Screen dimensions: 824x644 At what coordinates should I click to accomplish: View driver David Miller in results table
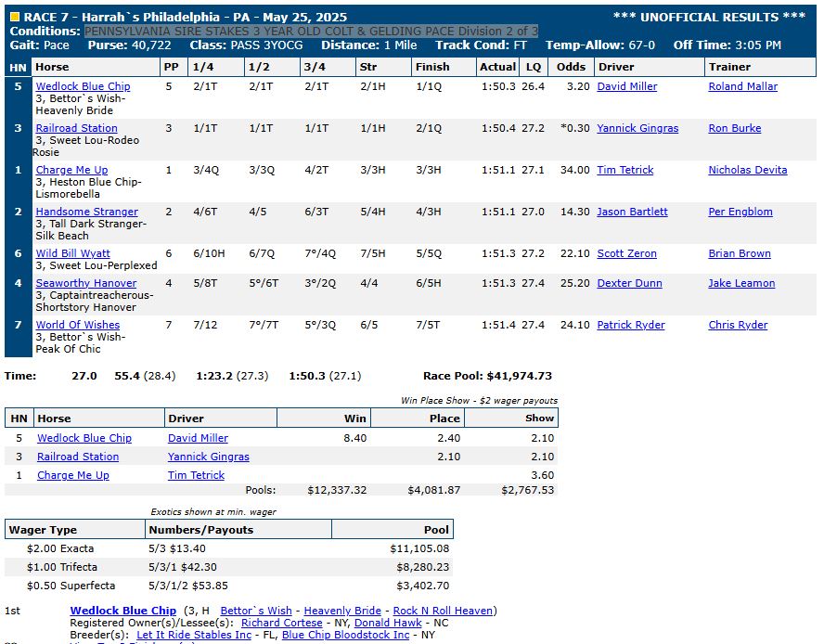(x=626, y=86)
